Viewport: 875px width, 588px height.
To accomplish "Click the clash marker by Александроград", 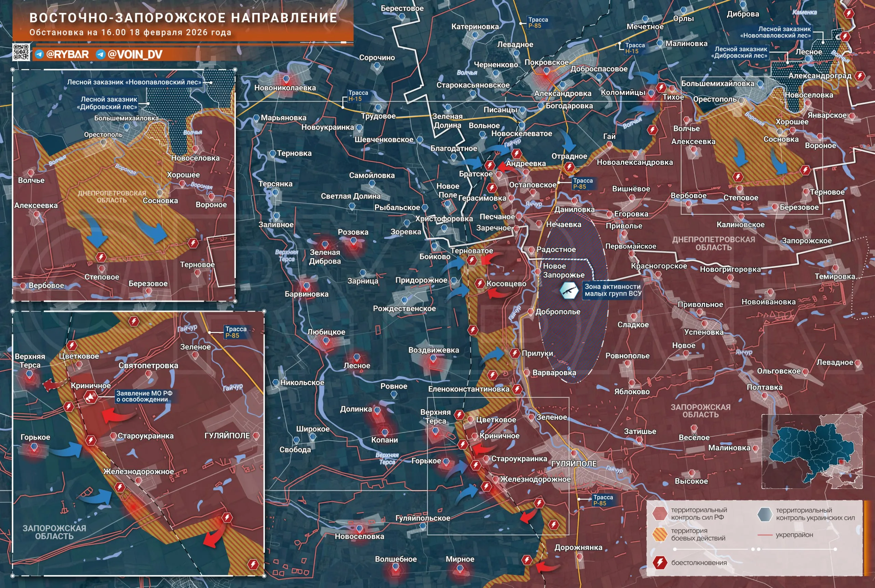I will pyautogui.click(x=859, y=76).
